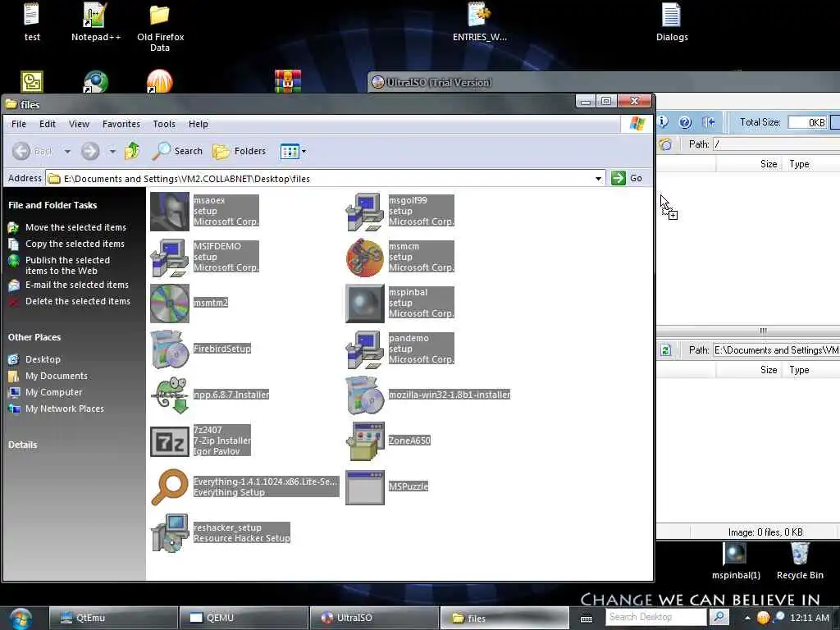Click the Forward navigation arrow
This screenshot has width=840, height=630.
tap(90, 151)
